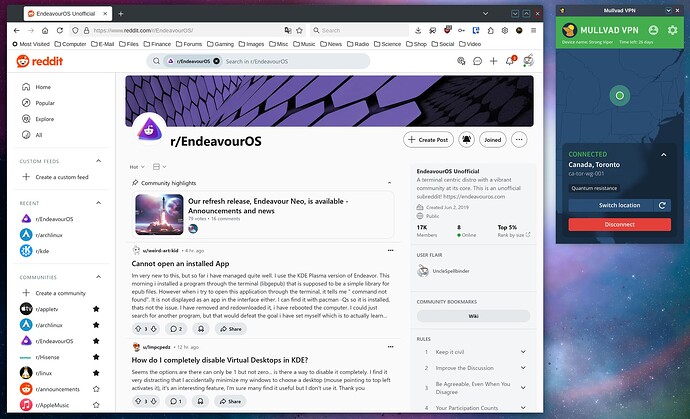Remove r/EndeavourOS search filter chip
The height and width of the screenshot is (419, 690).
click(x=217, y=61)
